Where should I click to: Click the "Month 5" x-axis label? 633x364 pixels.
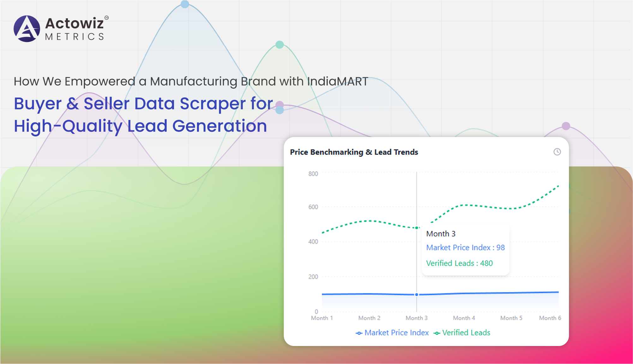click(x=511, y=318)
